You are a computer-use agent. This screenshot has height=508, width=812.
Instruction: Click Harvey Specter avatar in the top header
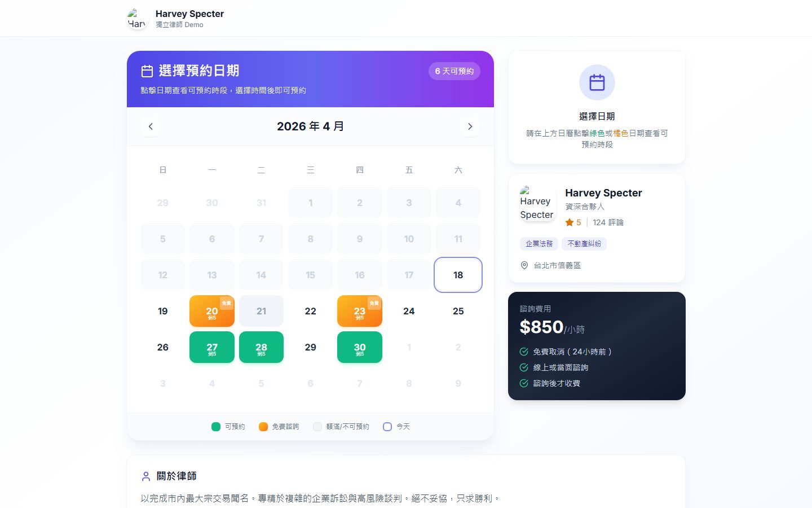137,19
